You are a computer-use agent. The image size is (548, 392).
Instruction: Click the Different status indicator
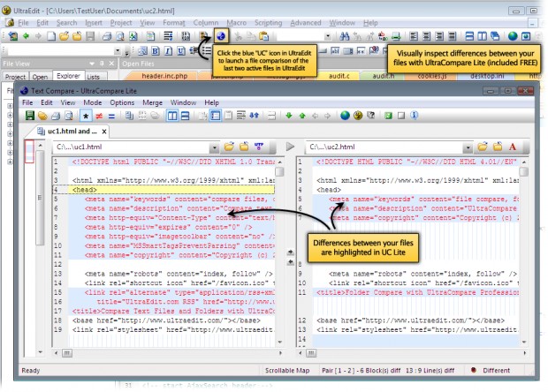pyautogui.click(x=491, y=370)
